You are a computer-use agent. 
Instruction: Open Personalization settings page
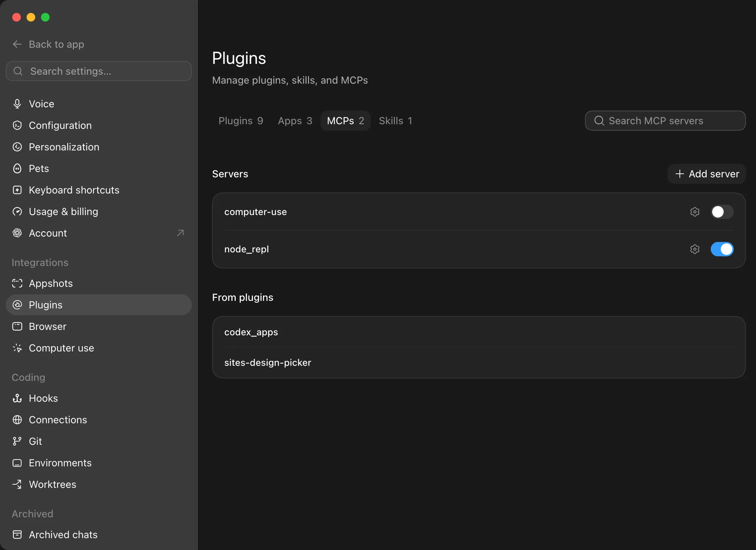(x=98, y=147)
